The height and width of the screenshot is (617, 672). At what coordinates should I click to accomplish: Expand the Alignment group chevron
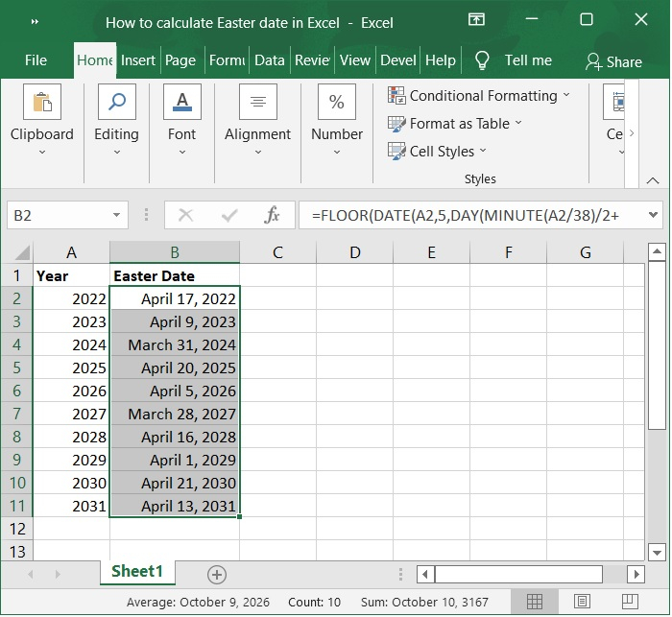point(258,153)
